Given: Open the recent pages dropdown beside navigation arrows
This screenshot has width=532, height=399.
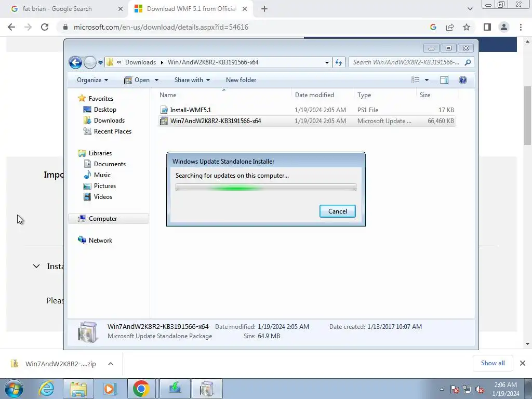Looking at the screenshot, I should point(100,63).
